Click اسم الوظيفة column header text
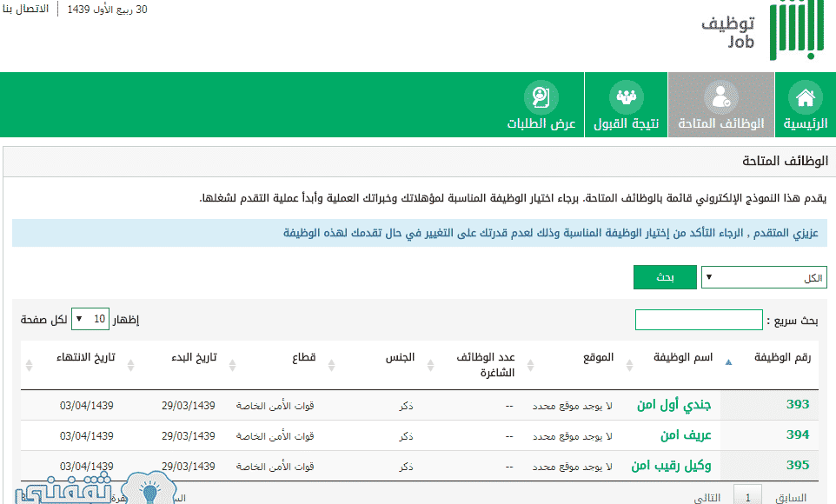 683,357
